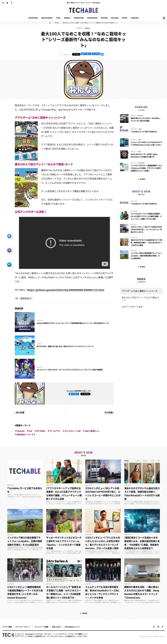Open the STORY menu item
The width and height of the screenshot is (167, 644).
point(125,18)
